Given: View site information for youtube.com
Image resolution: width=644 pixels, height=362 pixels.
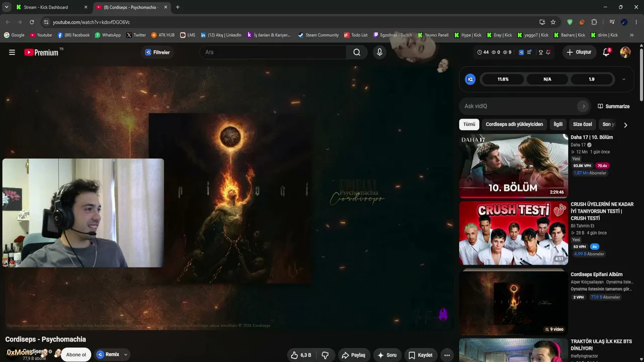Looking at the screenshot, I should 46,22.
